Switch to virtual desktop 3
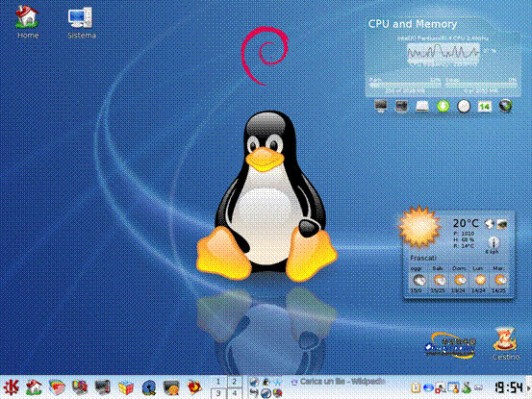 pyautogui.click(x=218, y=393)
